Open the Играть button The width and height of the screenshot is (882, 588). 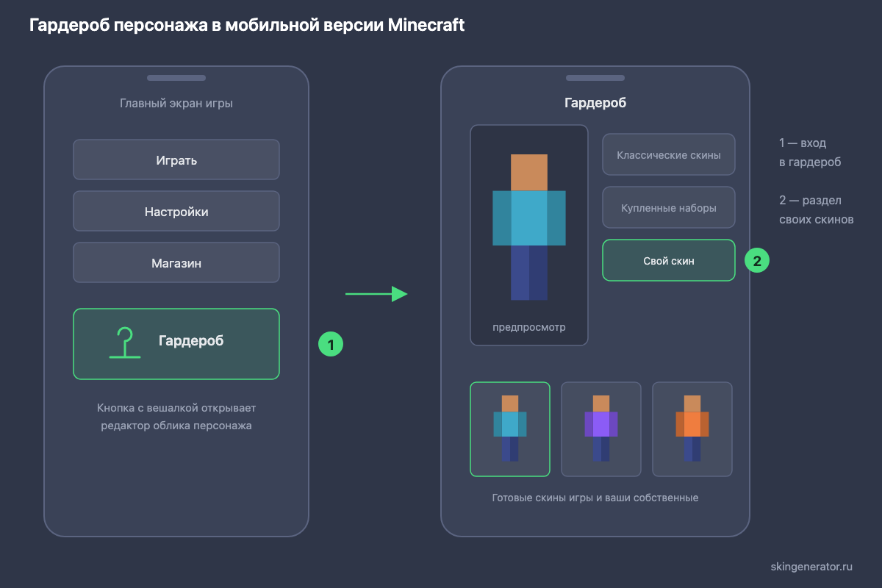click(x=176, y=159)
